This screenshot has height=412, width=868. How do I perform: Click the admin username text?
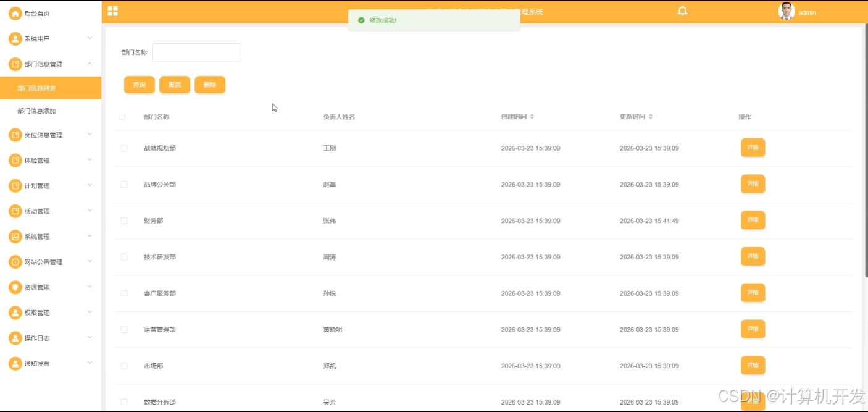click(807, 12)
